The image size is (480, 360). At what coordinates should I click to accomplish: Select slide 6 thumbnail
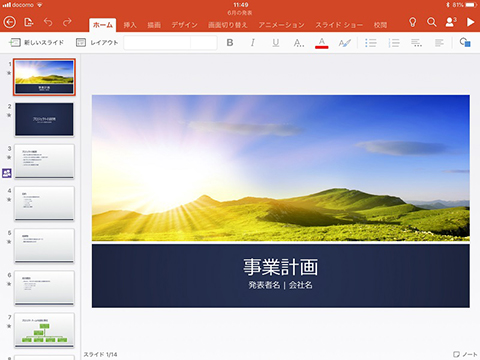pos(44,288)
